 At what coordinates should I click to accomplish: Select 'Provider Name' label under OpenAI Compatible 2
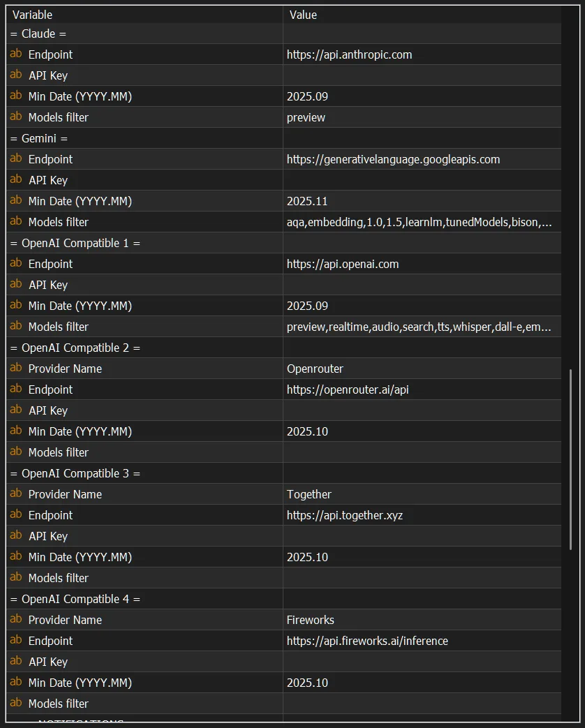[x=65, y=369]
